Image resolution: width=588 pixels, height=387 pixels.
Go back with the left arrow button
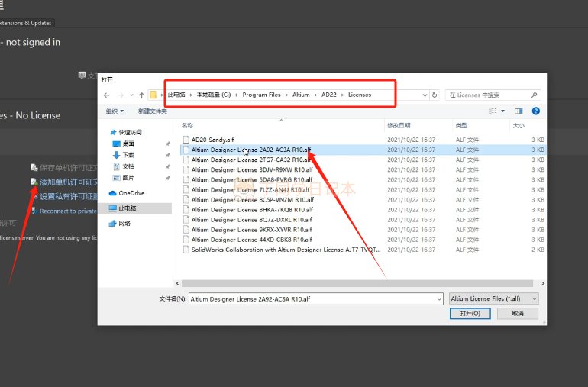click(x=106, y=95)
